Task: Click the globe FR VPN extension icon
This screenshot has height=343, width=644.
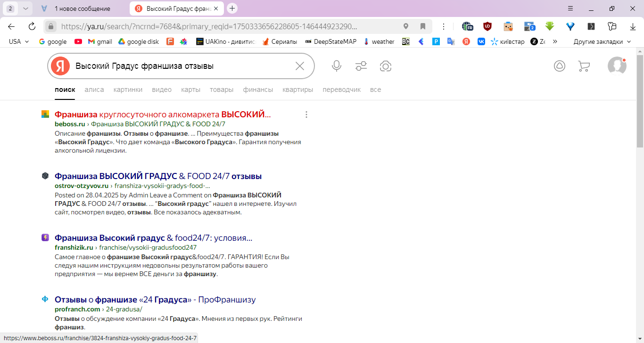Action: coord(467,26)
